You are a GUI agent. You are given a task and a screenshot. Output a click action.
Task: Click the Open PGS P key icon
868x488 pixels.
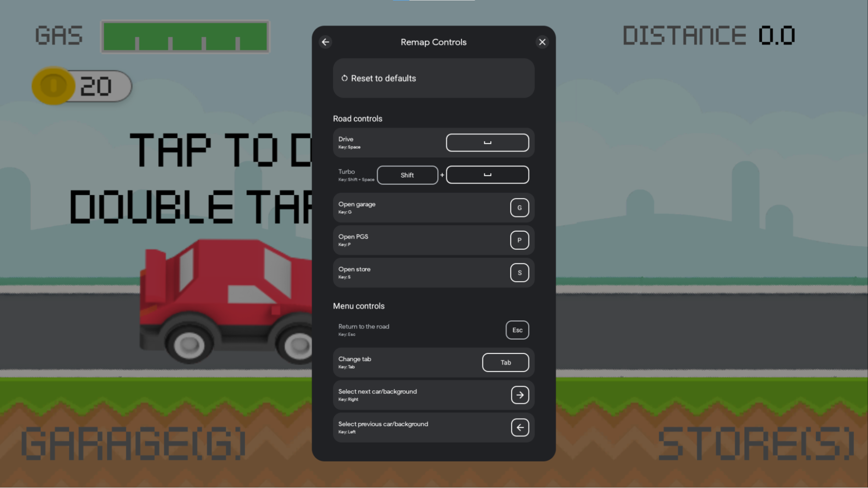click(x=519, y=240)
